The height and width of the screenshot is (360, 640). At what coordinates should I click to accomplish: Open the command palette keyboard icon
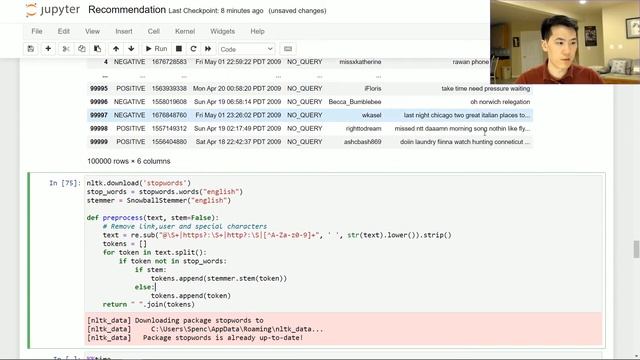[x=288, y=49]
